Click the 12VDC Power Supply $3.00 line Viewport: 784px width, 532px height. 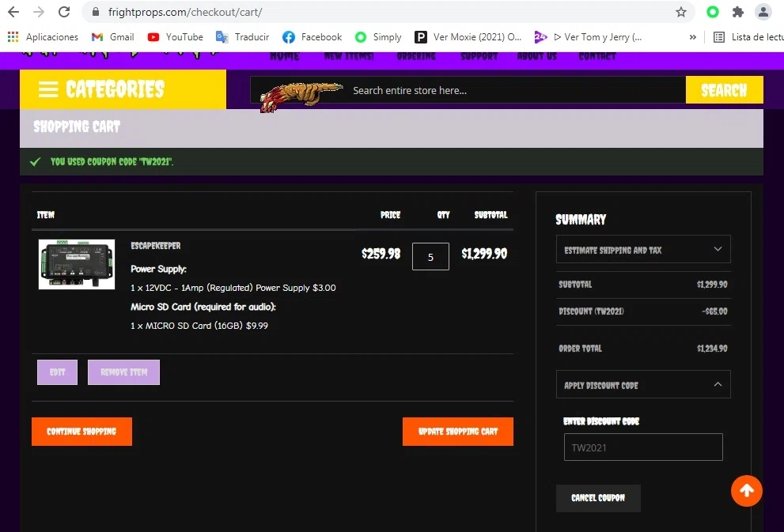(x=233, y=288)
